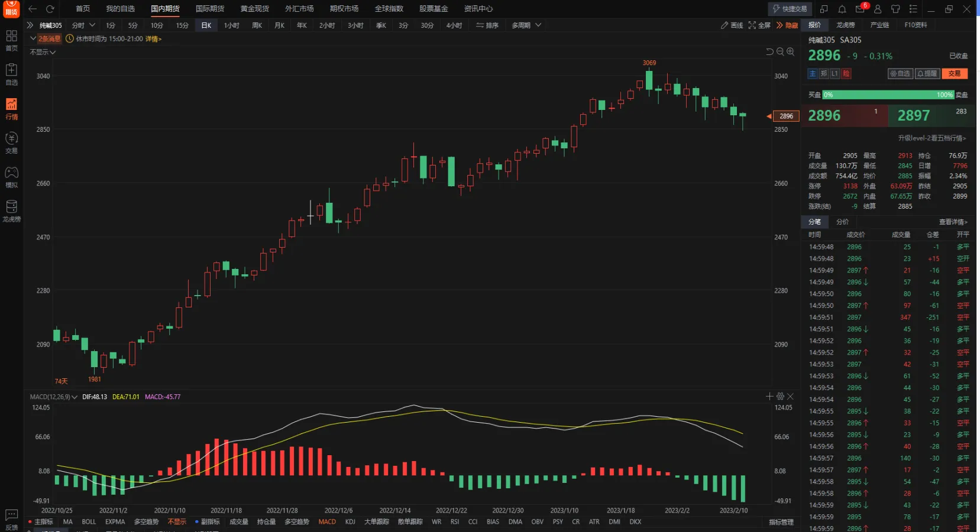
Task: Toggle 自选 add-to-watchlist button
Action: [900, 74]
